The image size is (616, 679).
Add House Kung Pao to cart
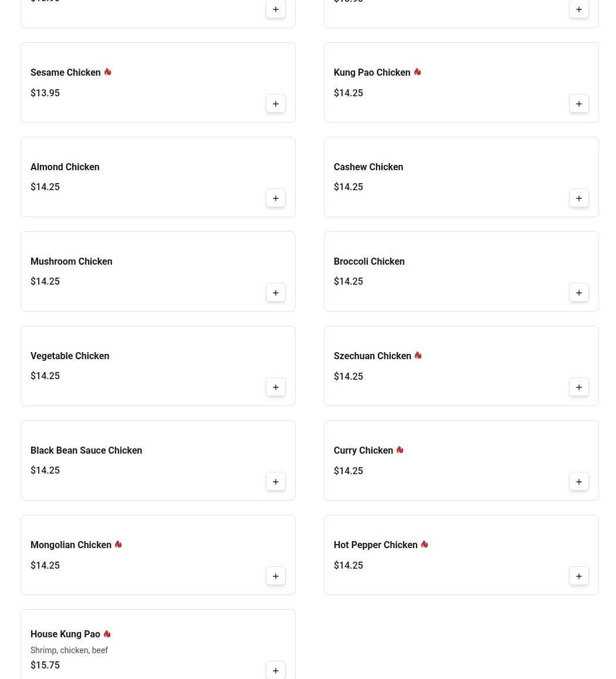pyautogui.click(x=275, y=670)
